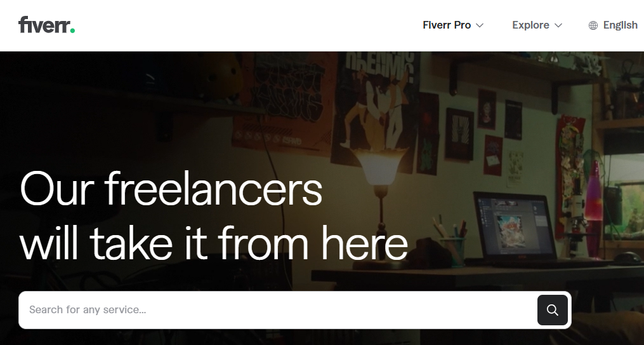The image size is (644, 345).
Task: Click the laptop in the hero image
Action: coord(518,228)
